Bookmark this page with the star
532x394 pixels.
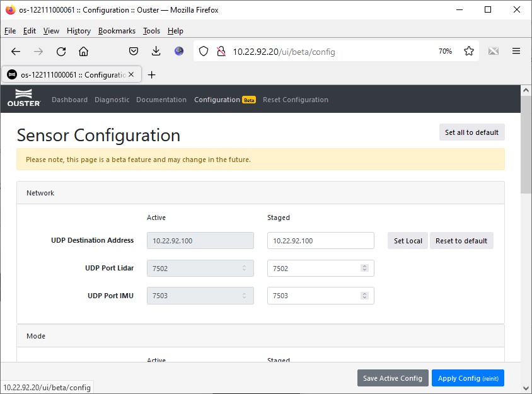coord(469,52)
